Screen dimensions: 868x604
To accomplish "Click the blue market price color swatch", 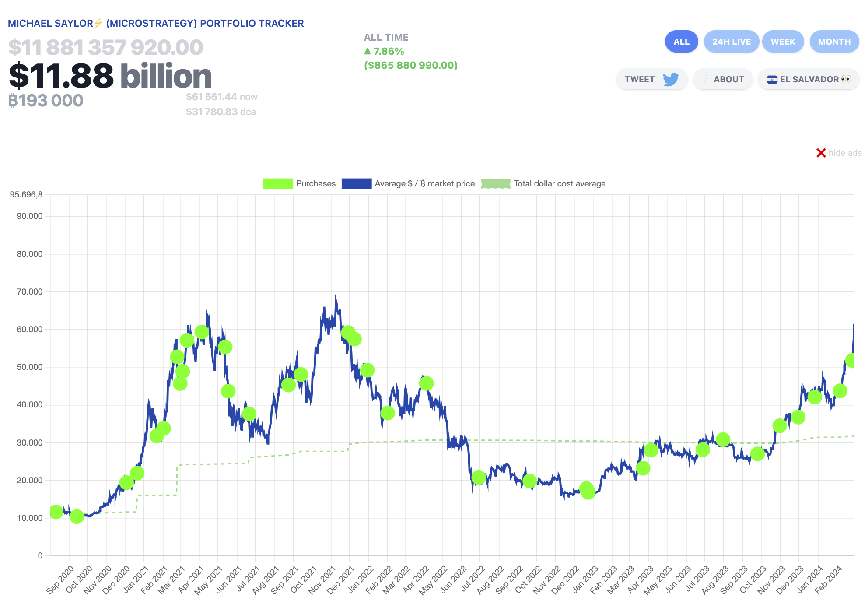I will [x=357, y=184].
